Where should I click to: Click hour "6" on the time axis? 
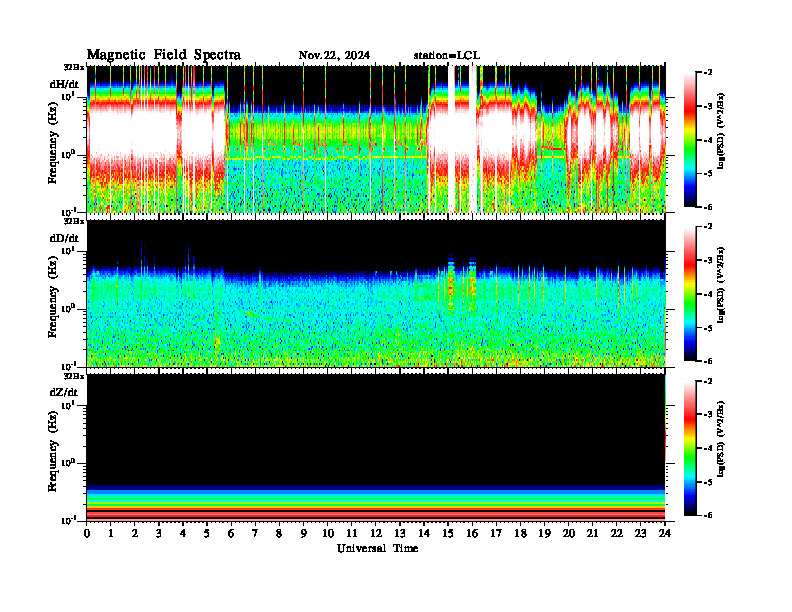tap(231, 533)
